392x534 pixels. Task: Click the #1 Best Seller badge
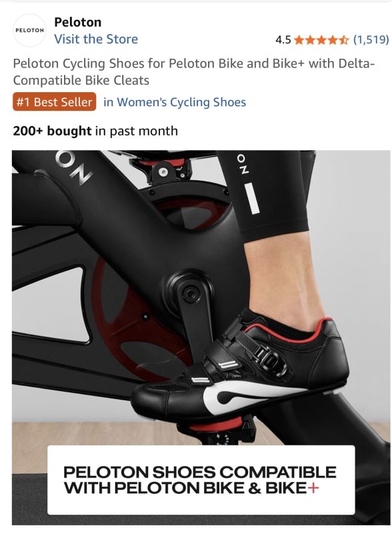(x=55, y=102)
